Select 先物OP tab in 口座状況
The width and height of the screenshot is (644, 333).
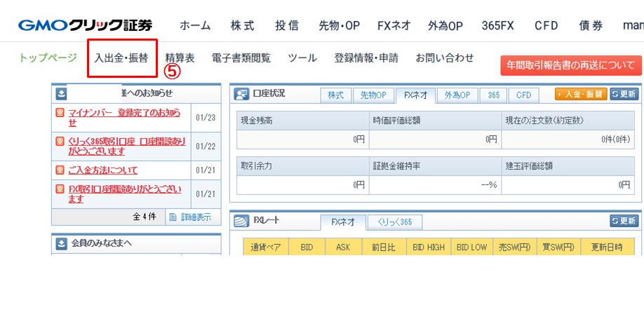pyautogui.click(x=373, y=95)
